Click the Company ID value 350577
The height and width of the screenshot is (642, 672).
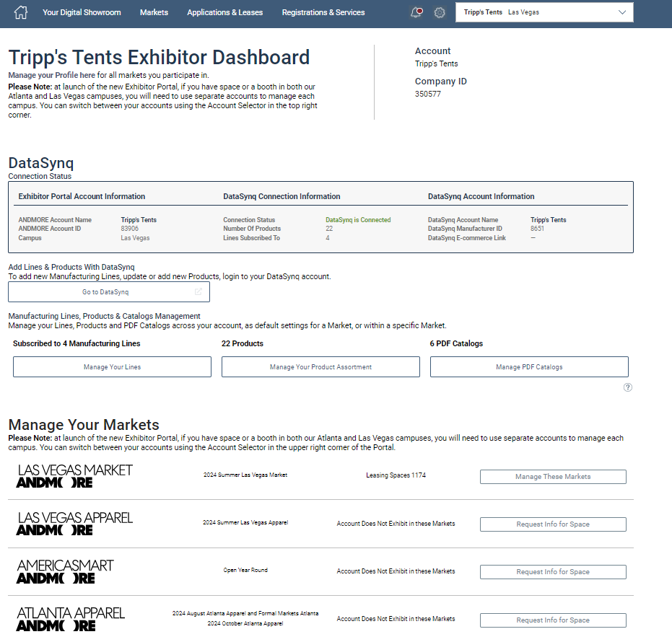point(428,94)
